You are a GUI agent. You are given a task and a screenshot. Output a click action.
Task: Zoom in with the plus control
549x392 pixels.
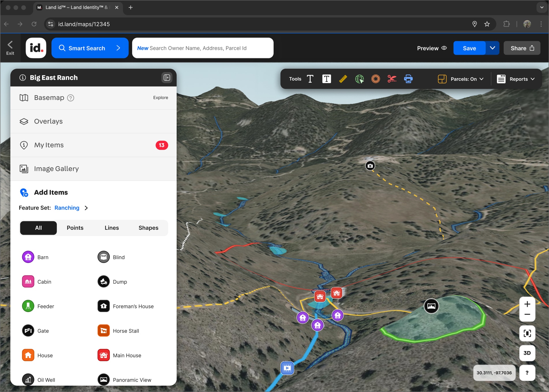click(527, 304)
